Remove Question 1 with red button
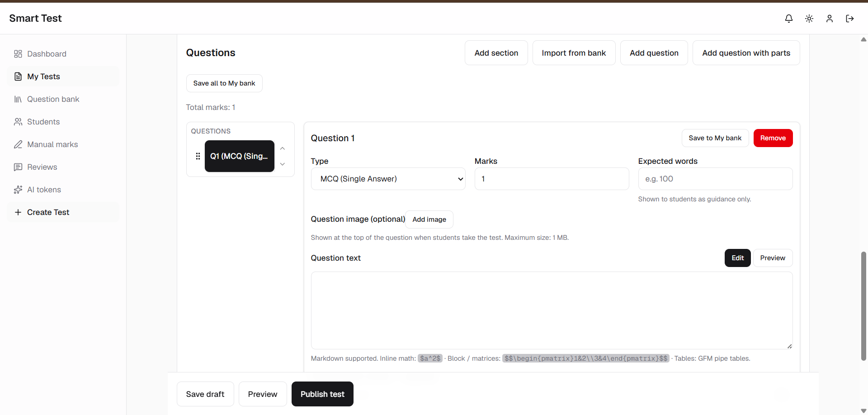 click(x=773, y=138)
